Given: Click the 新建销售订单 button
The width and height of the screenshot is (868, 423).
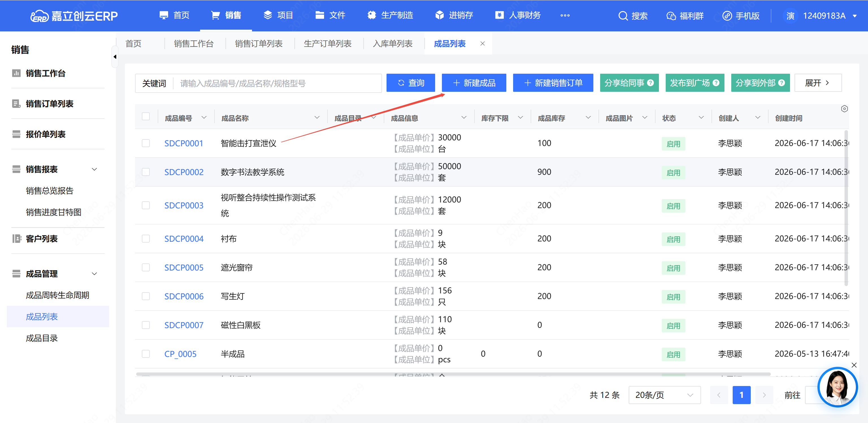Looking at the screenshot, I should click(x=553, y=83).
